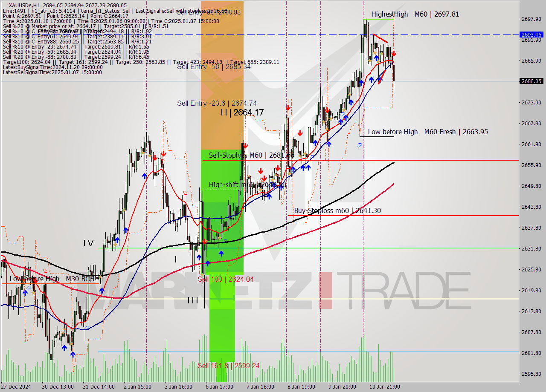Click the '30 Dec 13:00' time label
This screenshot has width=546, height=392.
point(58,386)
